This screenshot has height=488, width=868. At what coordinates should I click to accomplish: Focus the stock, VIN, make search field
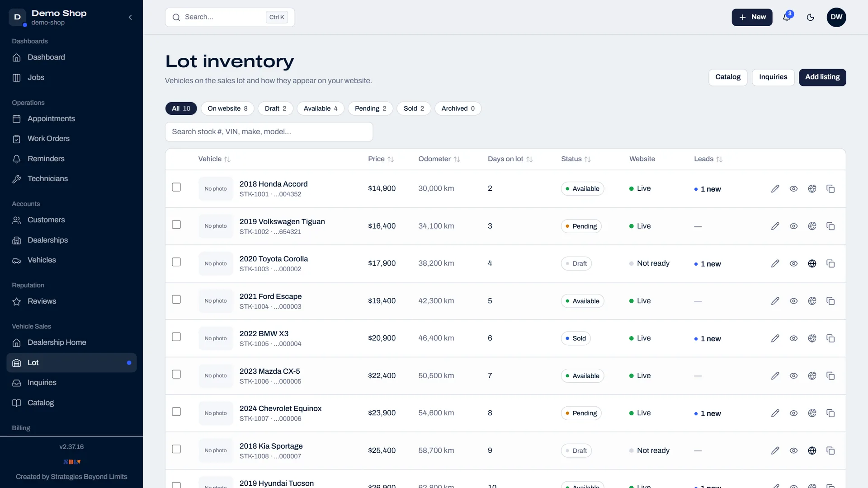[269, 132]
